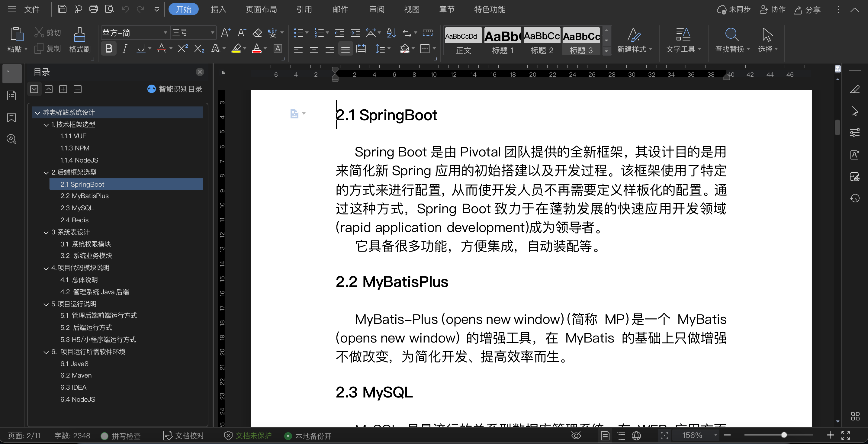The height and width of the screenshot is (444, 868).
Task: Toggle the select-all checkbox in 目录 panel
Action: point(34,89)
